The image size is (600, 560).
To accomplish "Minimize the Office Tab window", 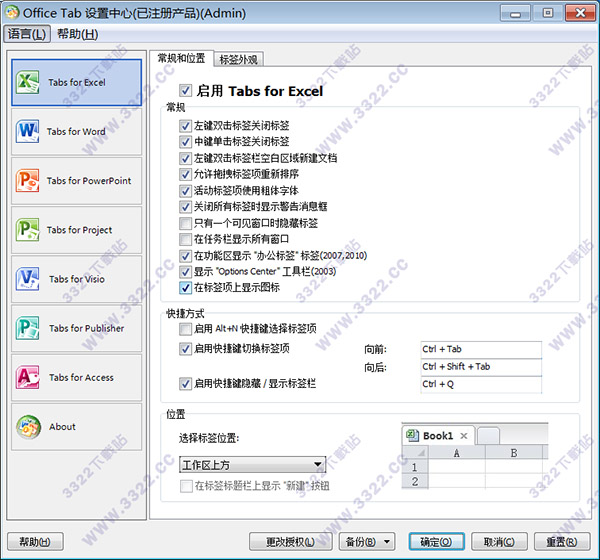I will coord(515,13).
